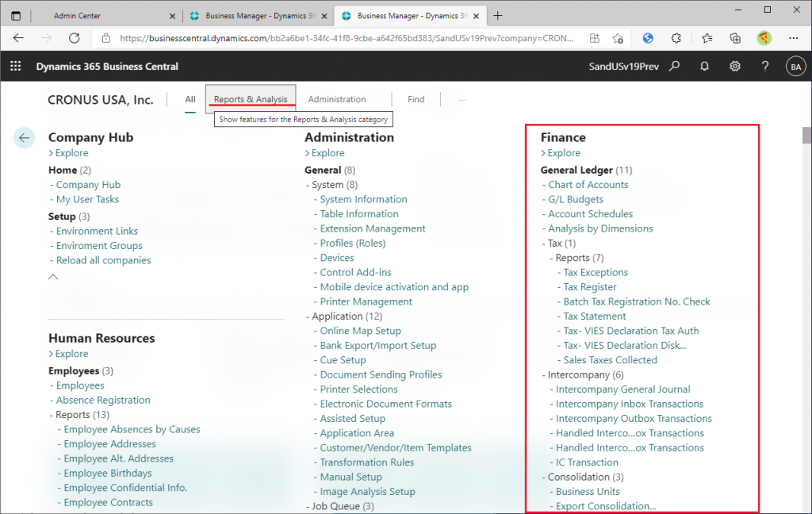Open the browser tab actions icon
The image size is (812, 514).
click(16, 16)
